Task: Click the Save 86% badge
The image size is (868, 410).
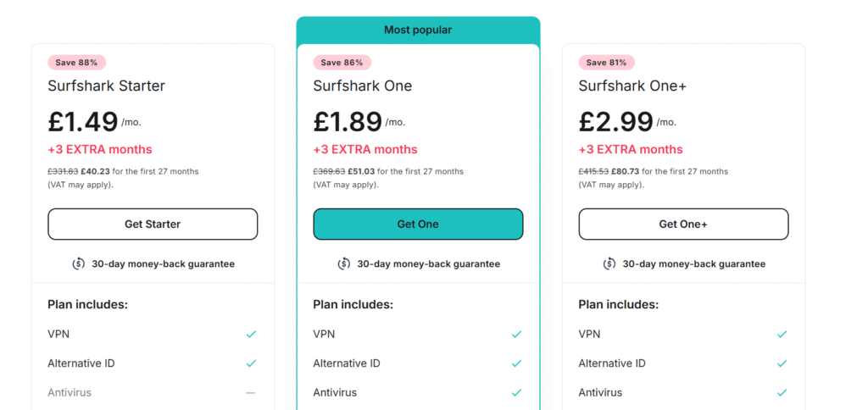Action: pyautogui.click(x=342, y=62)
